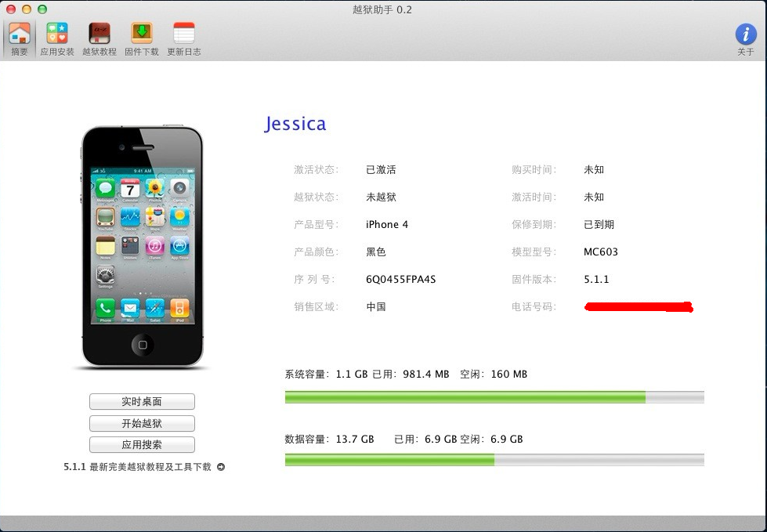Click the 应用搜索 button
767x532 pixels.
click(x=142, y=445)
